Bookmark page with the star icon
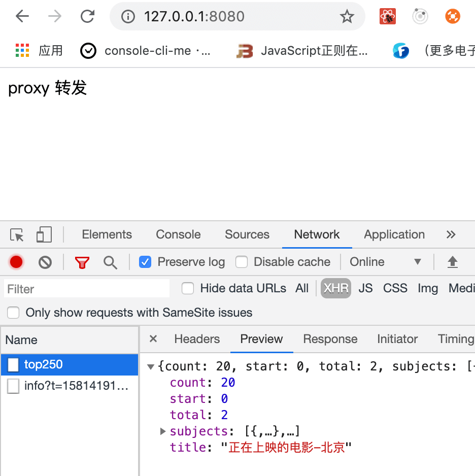The image size is (475, 476). 347,17
